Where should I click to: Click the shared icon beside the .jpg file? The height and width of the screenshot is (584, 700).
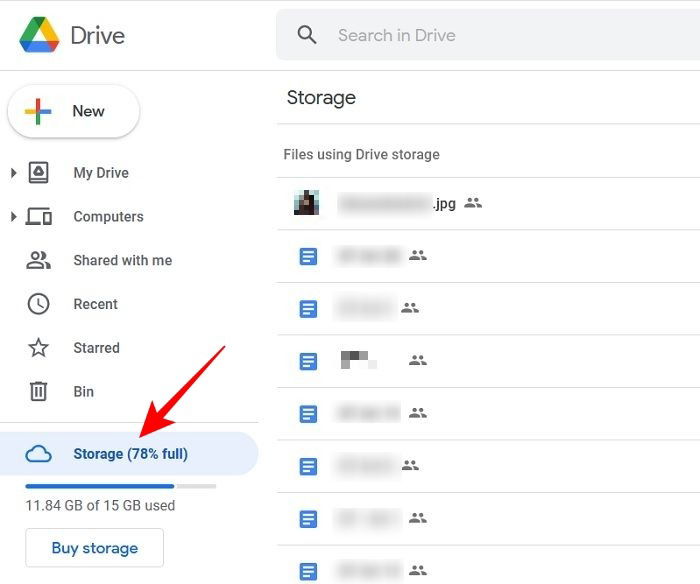(473, 203)
